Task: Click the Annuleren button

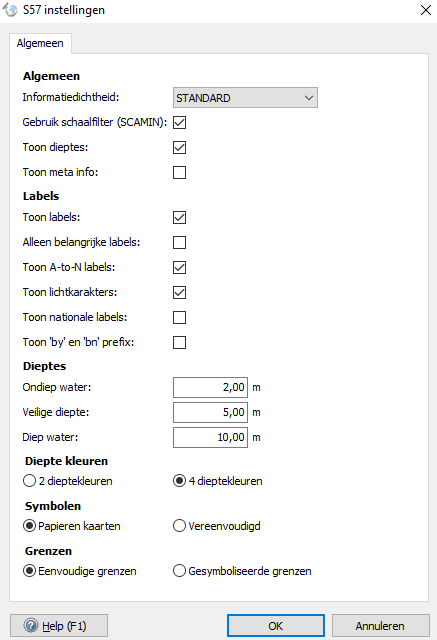Action: tap(380, 626)
